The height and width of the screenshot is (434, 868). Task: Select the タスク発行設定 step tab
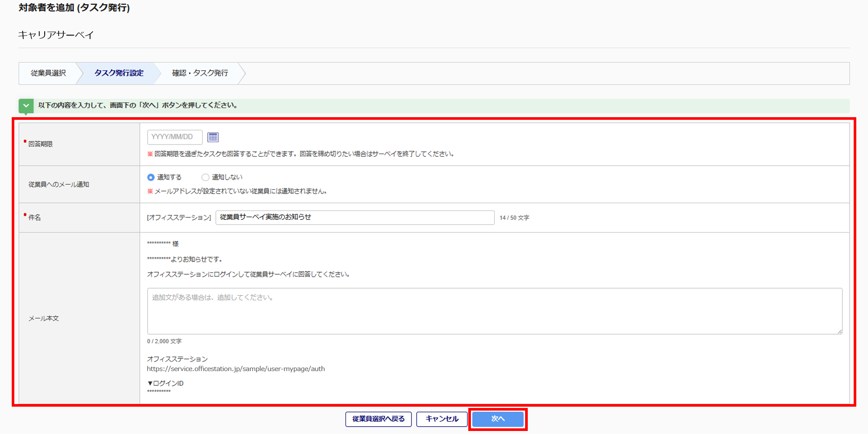point(118,73)
